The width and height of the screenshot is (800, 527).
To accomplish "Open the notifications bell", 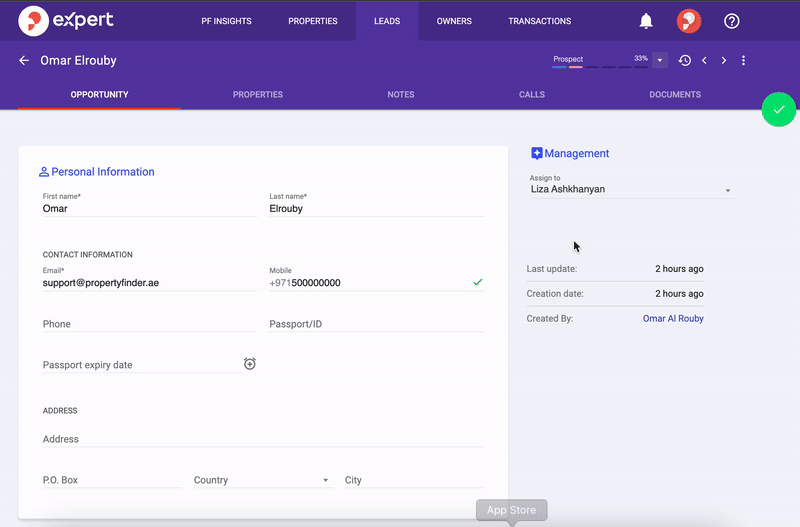I will [646, 21].
